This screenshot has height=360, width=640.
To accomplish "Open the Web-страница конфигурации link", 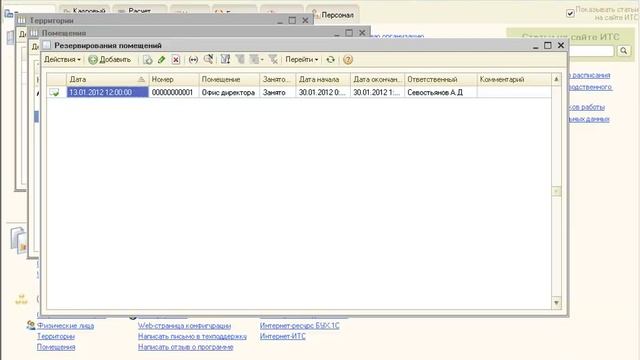I will pyautogui.click(x=184, y=326).
